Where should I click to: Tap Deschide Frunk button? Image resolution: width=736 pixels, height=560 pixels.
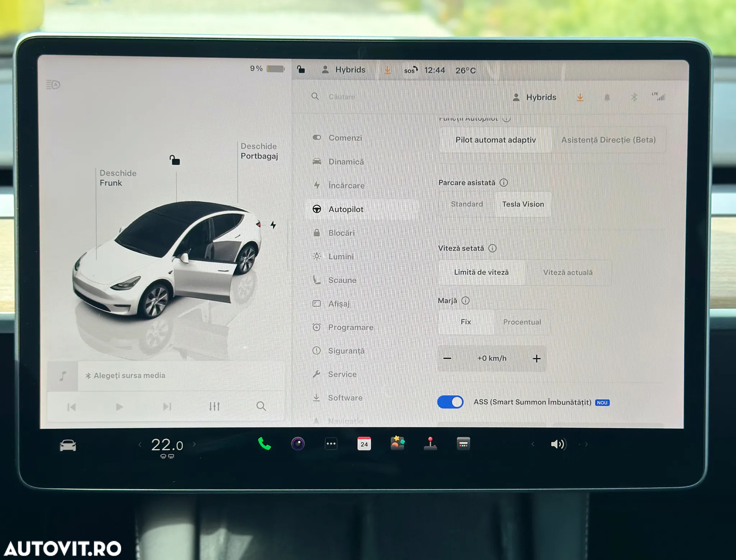(x=118, y=178)
